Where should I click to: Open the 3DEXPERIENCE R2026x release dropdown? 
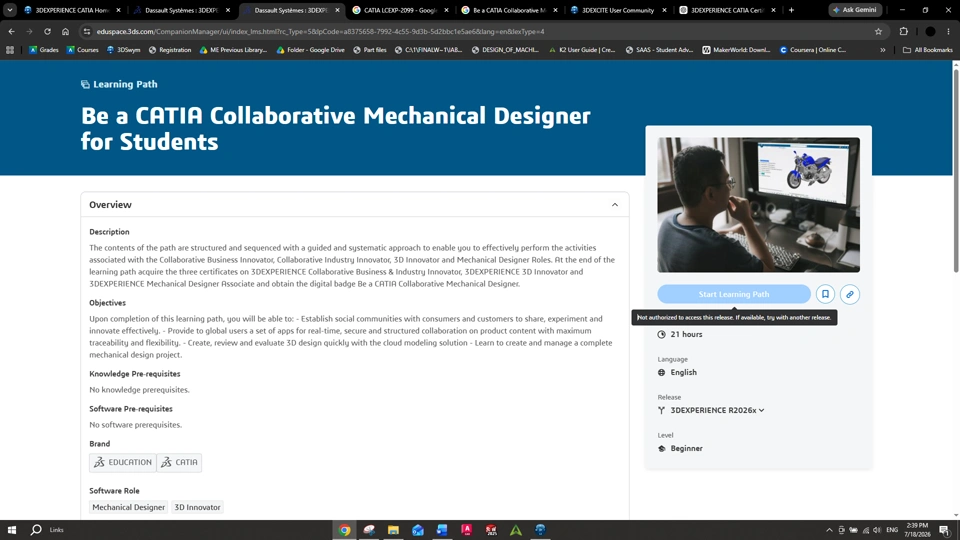click(717, 410)
